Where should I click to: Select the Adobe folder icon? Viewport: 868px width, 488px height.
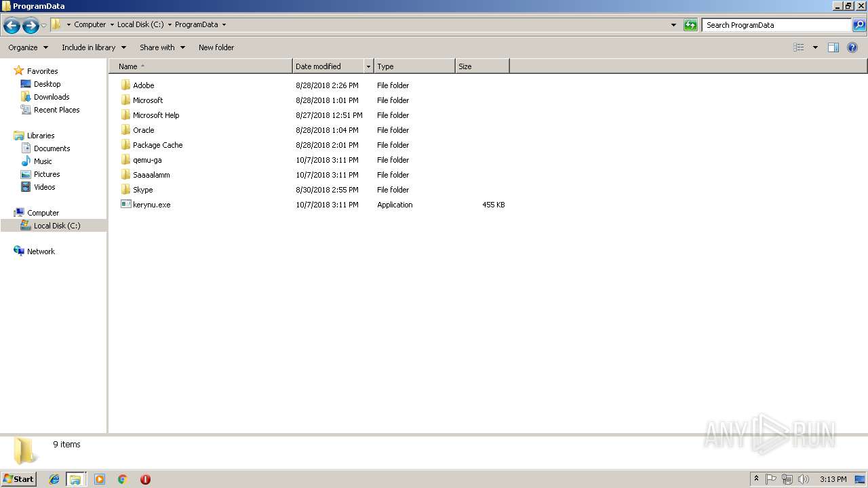click(x=125, y=85)
